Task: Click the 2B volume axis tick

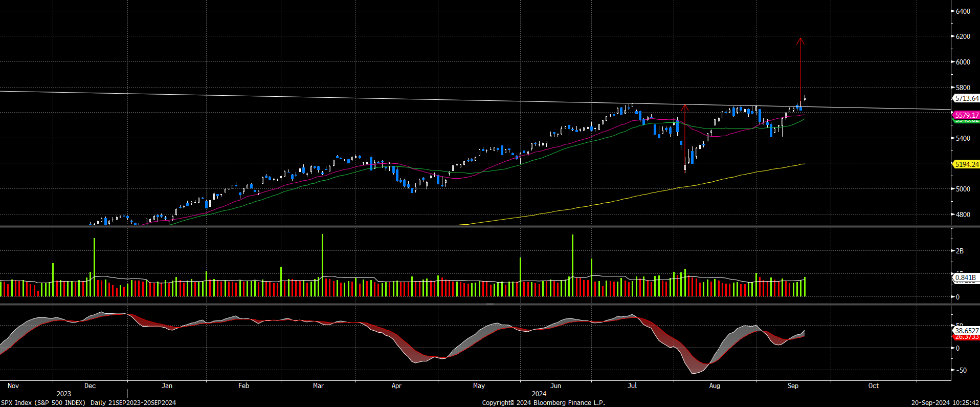Action: coord(960,251)
